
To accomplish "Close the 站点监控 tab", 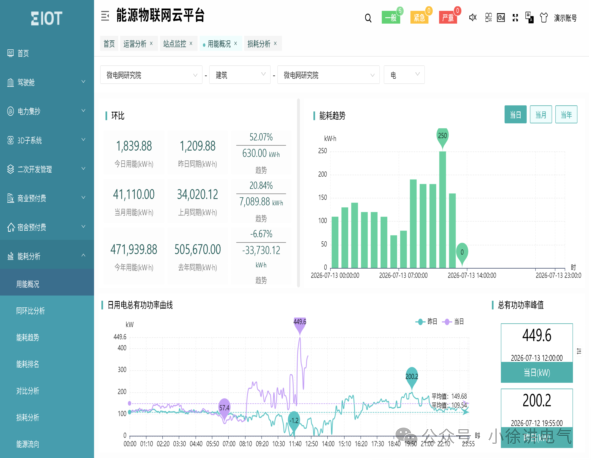I will (191, 43).
